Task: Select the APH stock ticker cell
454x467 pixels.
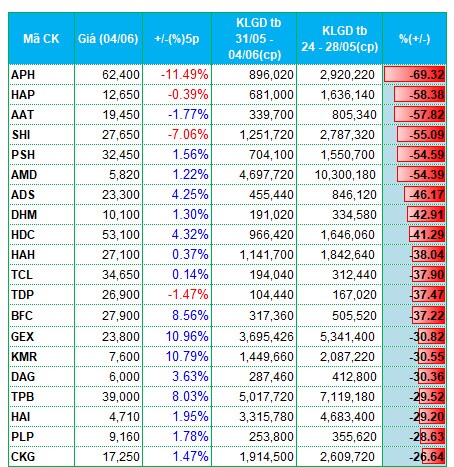Action: tap(23, 75)
